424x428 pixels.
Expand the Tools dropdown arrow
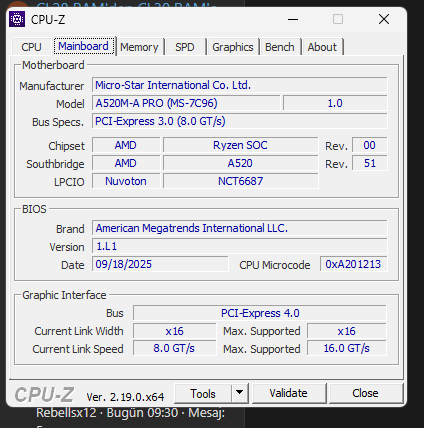239,393
